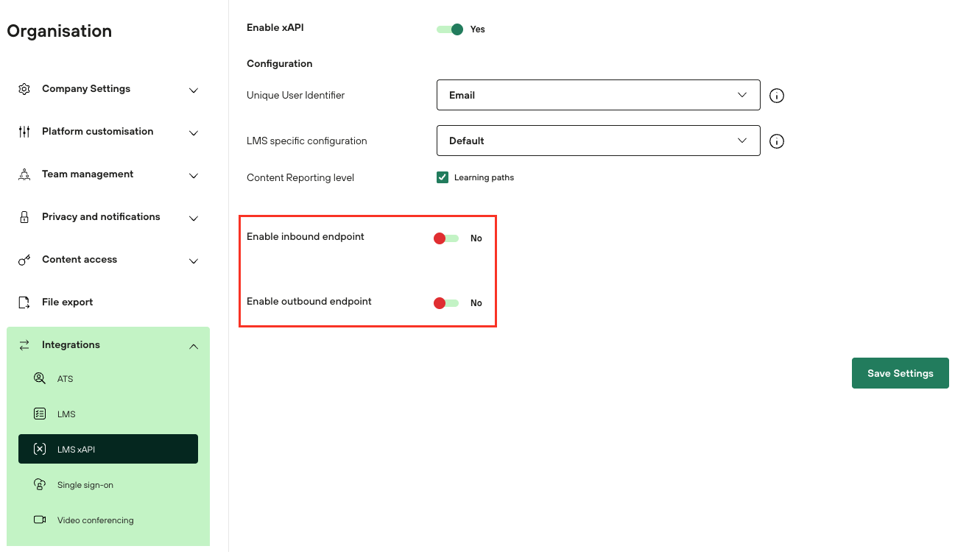Open info icon beside Unique User Identifier
This screenshot has height=560, width=955.
tap(776, 96)
